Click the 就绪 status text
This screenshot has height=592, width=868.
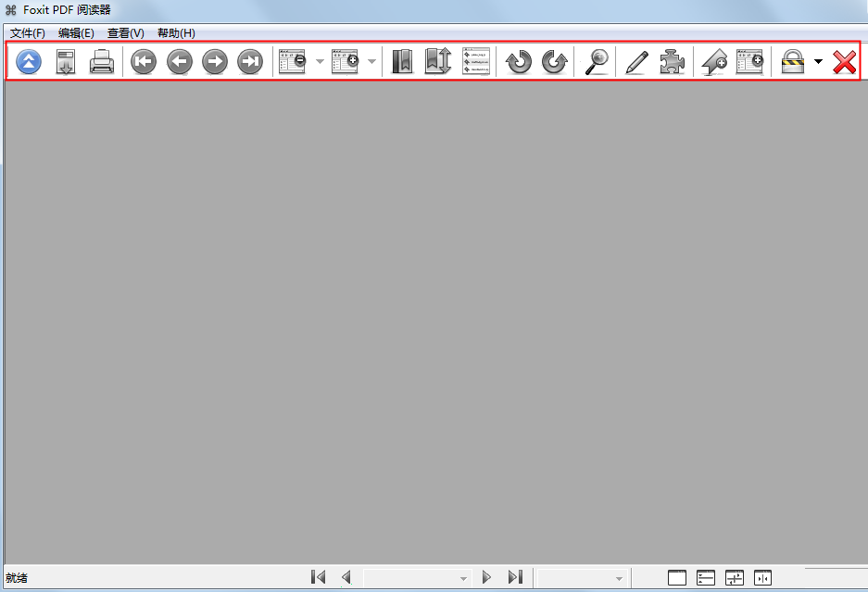[17, 578]
